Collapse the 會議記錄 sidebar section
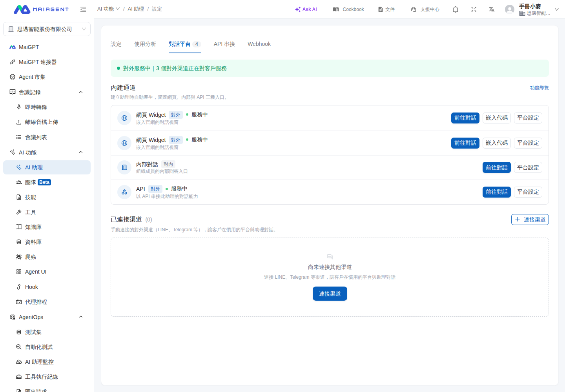 (81, 92)
